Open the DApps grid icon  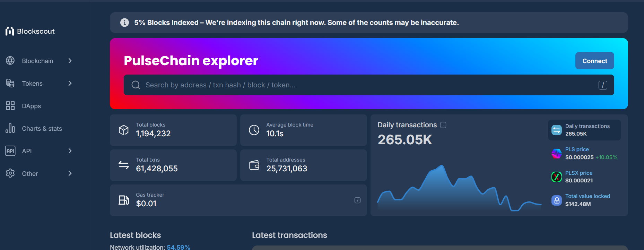(x=10, y=106)
